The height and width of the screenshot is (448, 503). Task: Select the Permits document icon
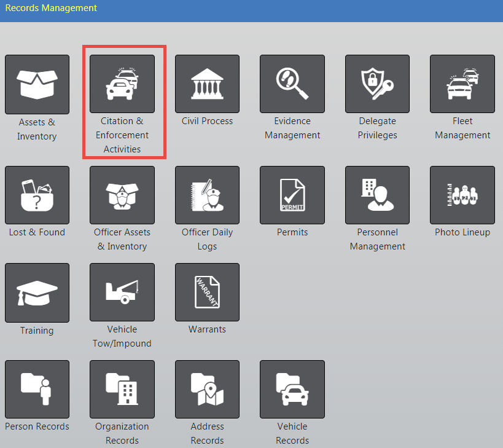[x=292, y=195]
